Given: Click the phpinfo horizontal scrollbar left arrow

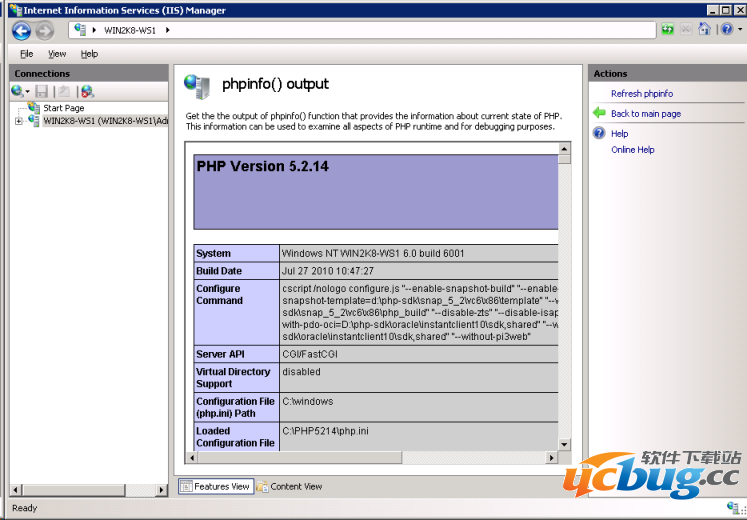Looking at the screenshot, I should 192,458.
